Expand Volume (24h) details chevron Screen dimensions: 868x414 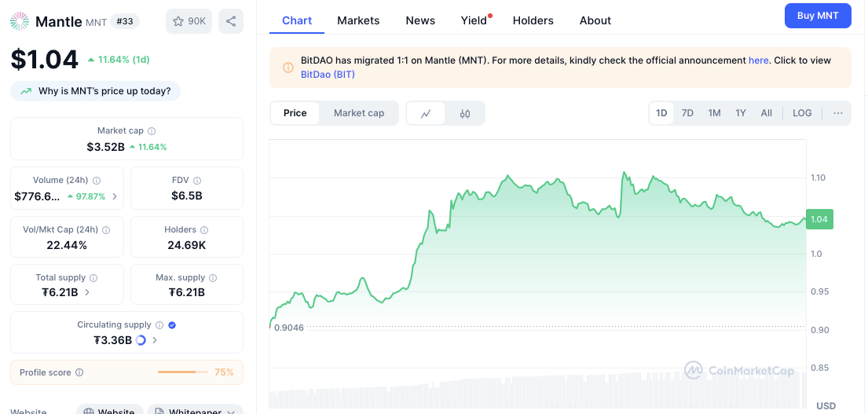click(115, 196)
